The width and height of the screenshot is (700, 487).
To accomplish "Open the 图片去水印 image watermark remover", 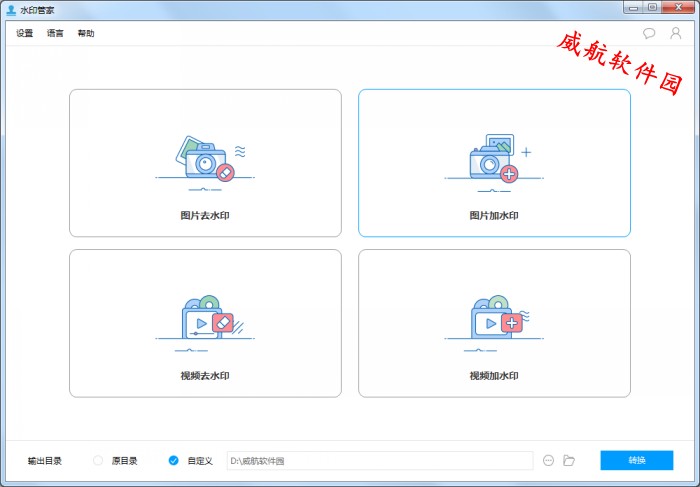I will tap(205, 163).
